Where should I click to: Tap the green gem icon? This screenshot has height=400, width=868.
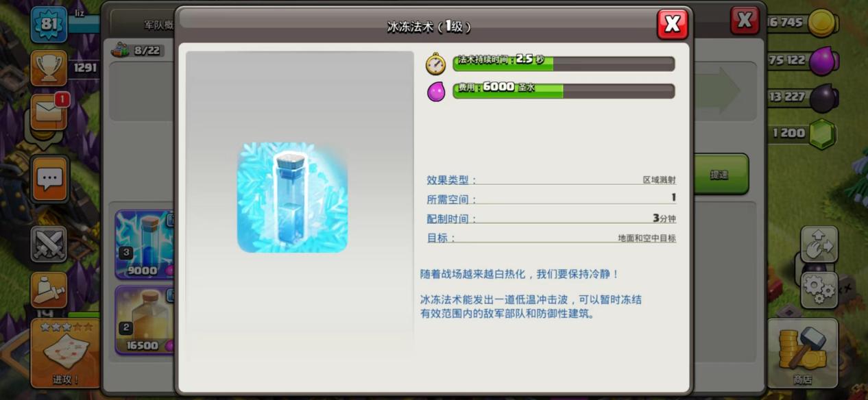823,134
